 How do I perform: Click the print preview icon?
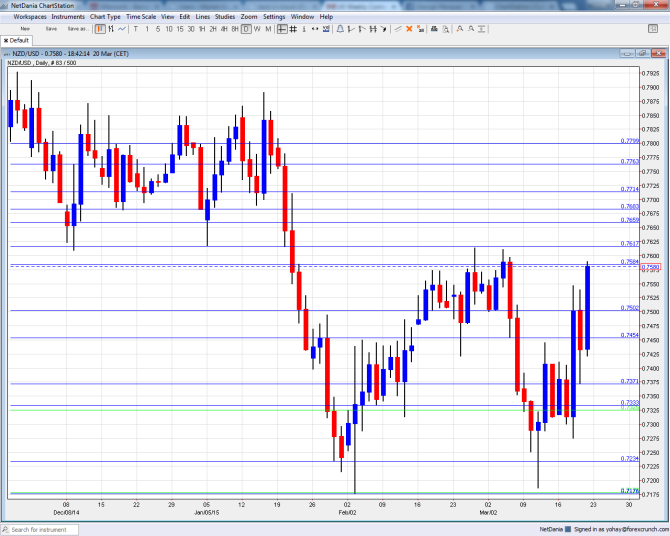pyautogui.click(x=446, y=29)
